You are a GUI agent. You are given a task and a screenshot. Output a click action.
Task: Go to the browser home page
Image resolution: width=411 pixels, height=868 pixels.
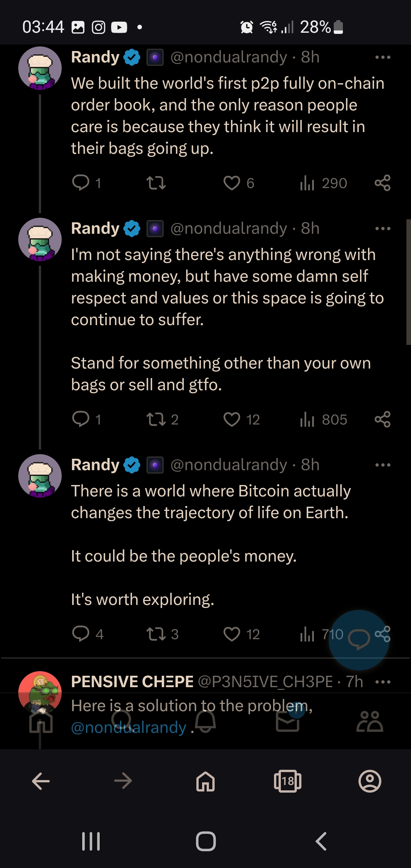point(205,781)
